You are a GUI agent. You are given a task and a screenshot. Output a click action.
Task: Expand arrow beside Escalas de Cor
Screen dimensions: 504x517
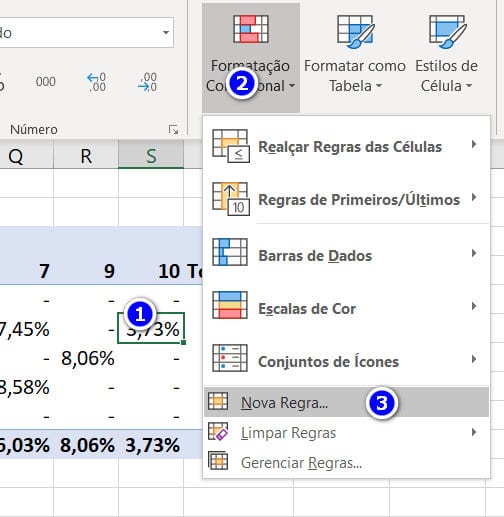pos(474,306)
